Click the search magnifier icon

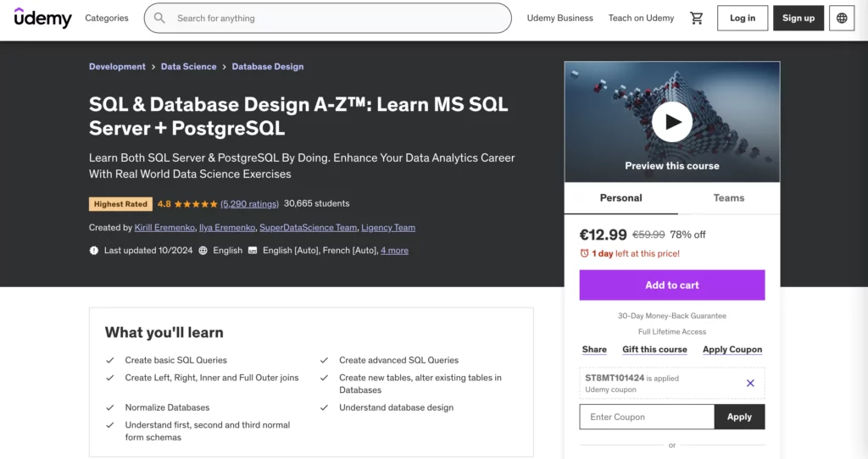click(x=159, y=18)
